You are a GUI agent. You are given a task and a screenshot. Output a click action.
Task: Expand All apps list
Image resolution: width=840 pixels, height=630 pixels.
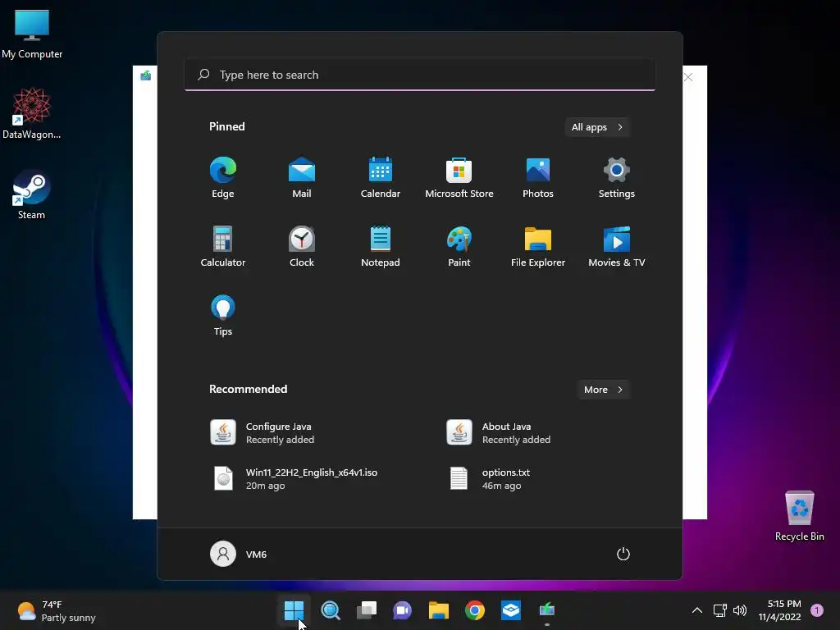597,127
